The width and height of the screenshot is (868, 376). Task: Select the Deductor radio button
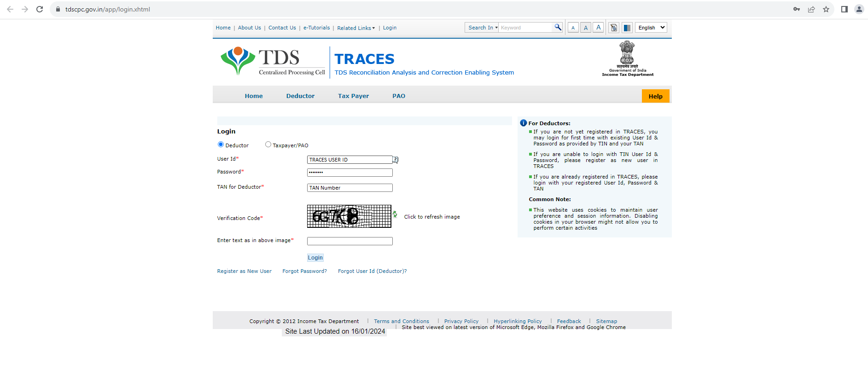(221, 145)
